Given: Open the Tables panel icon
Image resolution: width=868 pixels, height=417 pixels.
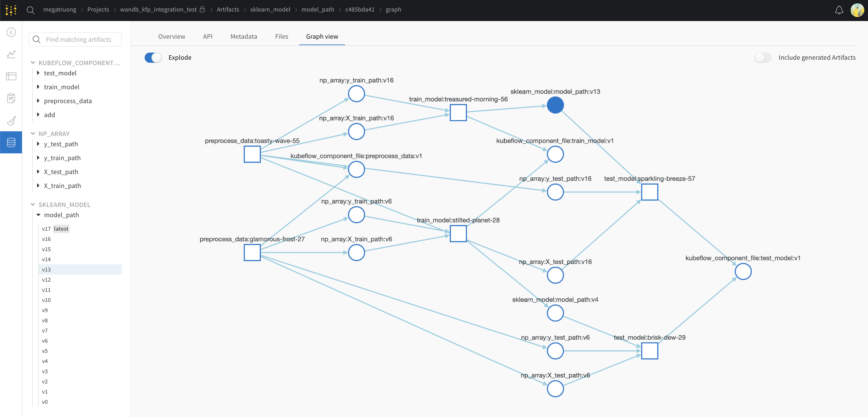Looking at the screenshot, I should click(11, 76).
